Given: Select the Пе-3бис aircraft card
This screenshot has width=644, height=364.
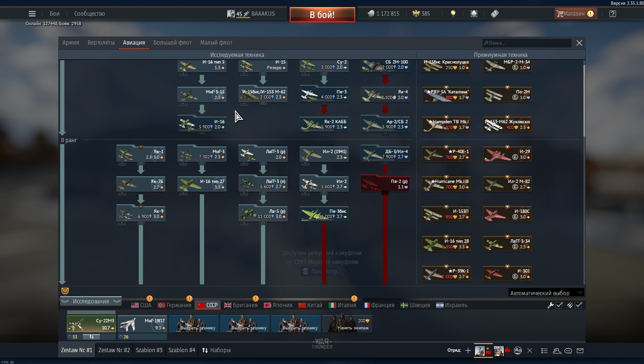Looking at the screenshot, I should (324, 214).
